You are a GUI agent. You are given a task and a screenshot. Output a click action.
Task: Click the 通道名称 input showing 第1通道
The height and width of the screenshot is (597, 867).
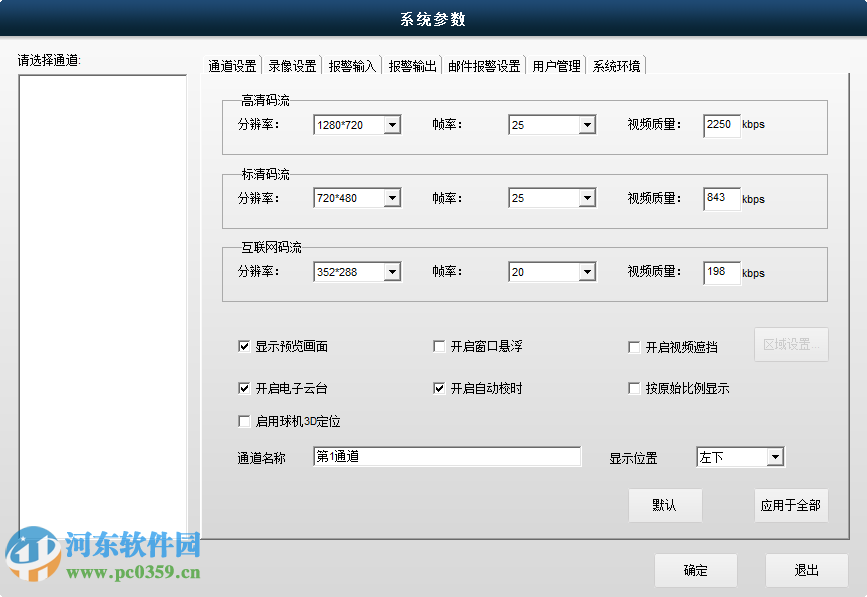click(x=445, y=456)
